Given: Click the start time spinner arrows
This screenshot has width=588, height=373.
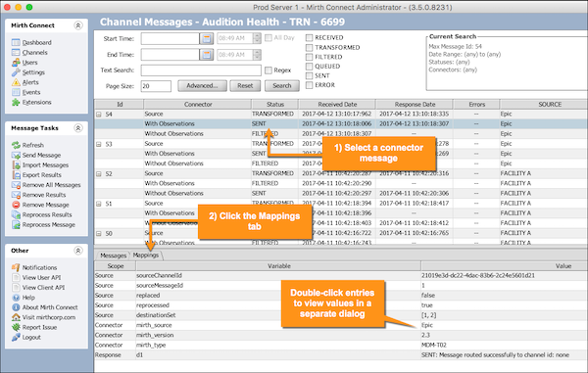Looking at the screenshot, I should (257, 38).
